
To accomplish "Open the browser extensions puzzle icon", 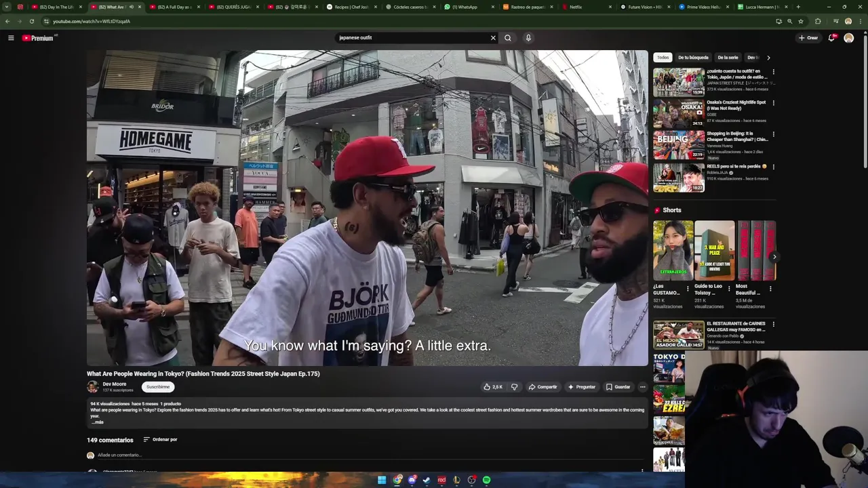I will coord(818,21).
